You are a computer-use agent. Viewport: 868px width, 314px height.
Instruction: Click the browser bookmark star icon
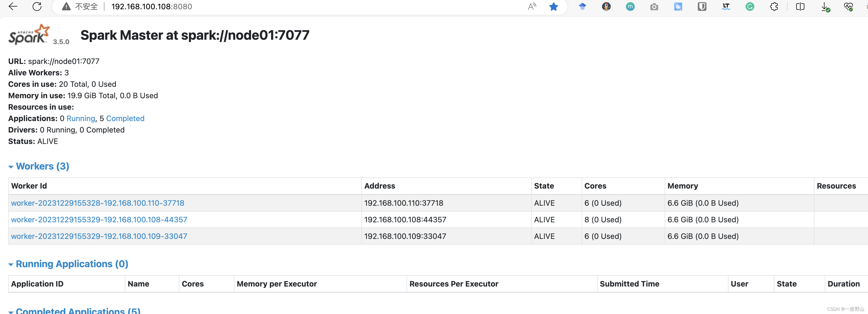pos(553,7)
